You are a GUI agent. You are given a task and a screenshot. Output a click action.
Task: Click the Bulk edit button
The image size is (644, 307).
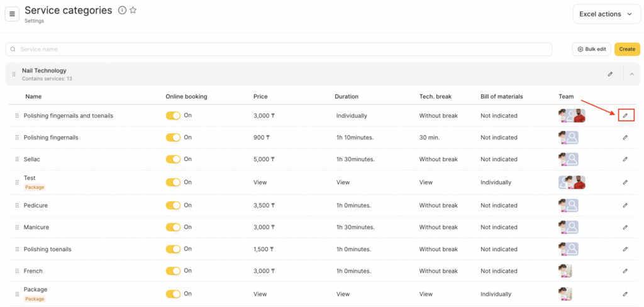point(591,49)
